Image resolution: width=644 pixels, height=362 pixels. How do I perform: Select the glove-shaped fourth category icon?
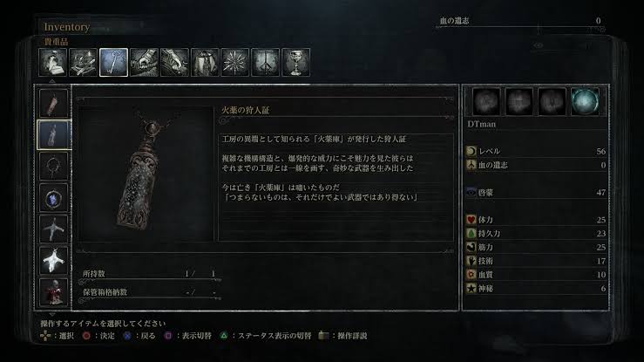tap(144, 62)
